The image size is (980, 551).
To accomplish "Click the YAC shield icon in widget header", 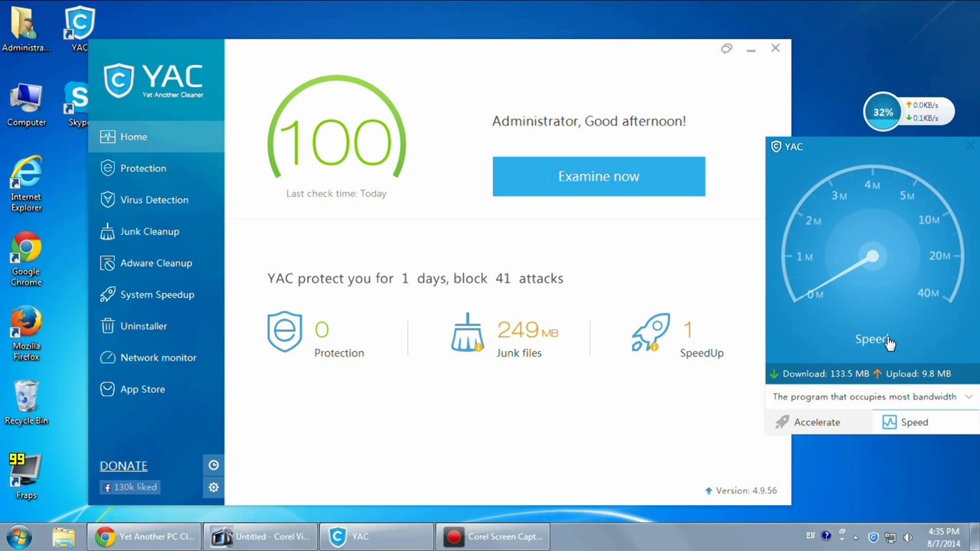I will (776, 146).
